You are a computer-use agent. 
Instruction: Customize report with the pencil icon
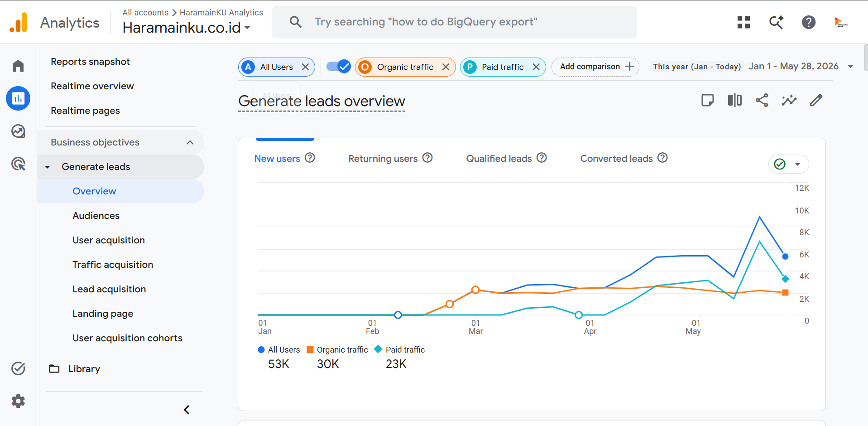816,100
